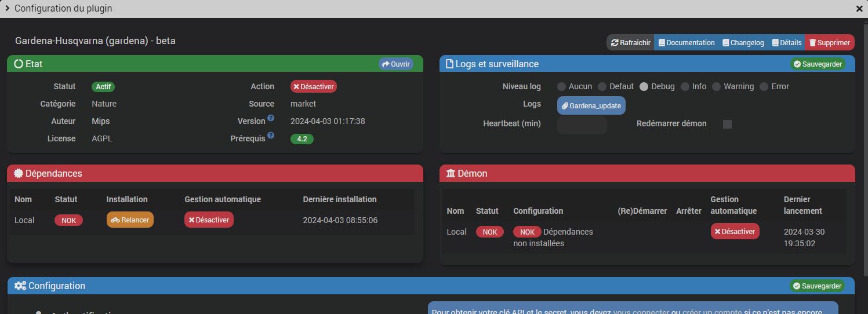The width and height of the screenshot is (868, 314).
Task: Click the 'créer un compte' link
Action: click(x=712, y=312)
